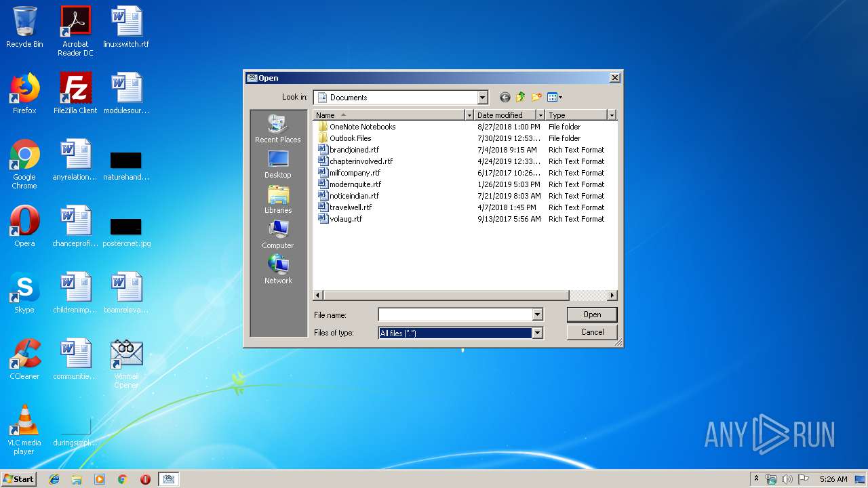Close the Open dialog
Image resolution: width=868 pixels, height=488 pixels.
click(x=615, y=78)
